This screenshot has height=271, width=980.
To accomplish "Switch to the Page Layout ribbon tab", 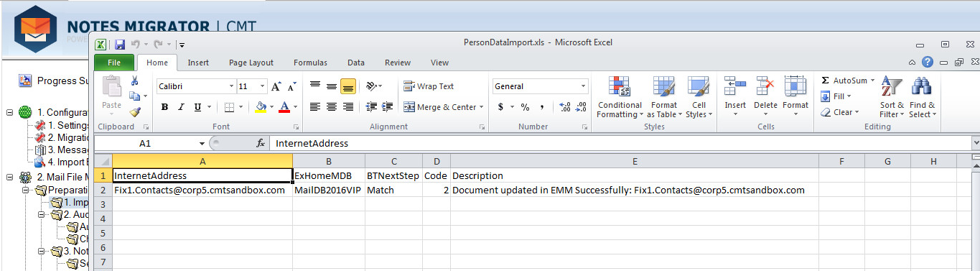I will click(x=251, y=63).
